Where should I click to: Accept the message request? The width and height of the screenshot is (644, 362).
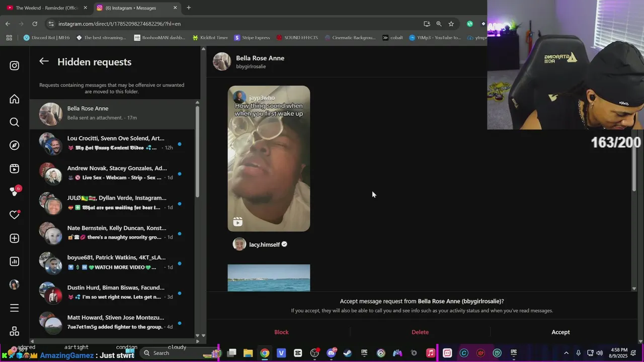[560, 332]
